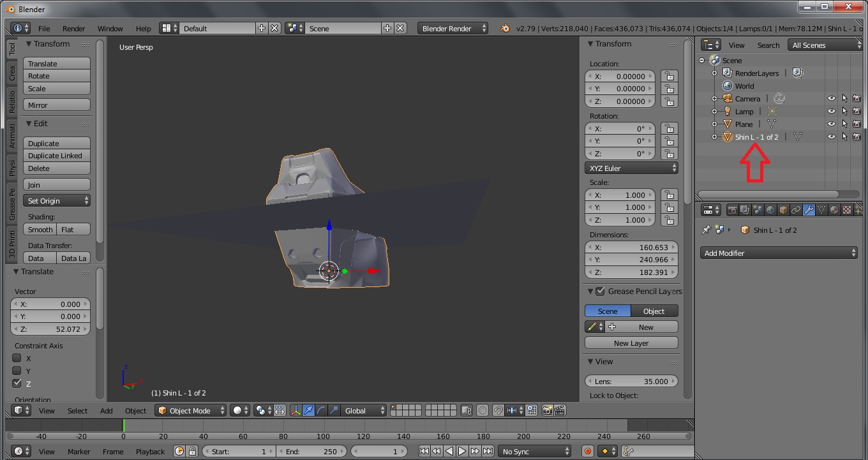Click the Object constraints chain icon
The width and height of the screenshot is (868, 460).
point(796,210)
